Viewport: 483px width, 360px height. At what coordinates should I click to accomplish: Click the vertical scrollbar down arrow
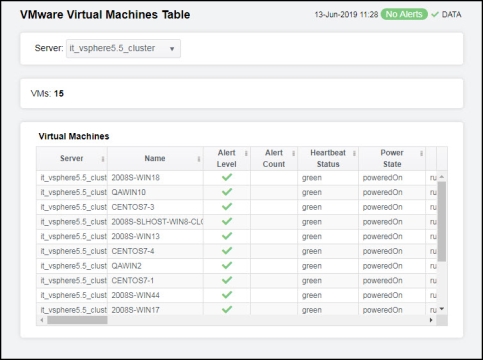click(442, 309)
